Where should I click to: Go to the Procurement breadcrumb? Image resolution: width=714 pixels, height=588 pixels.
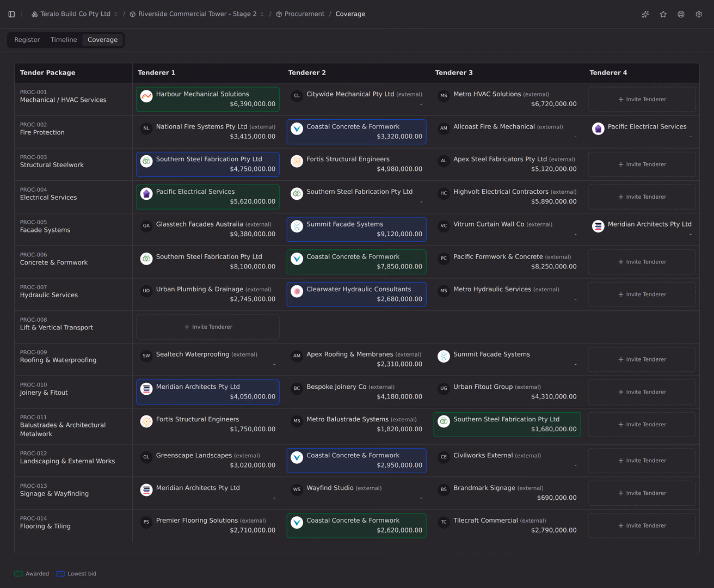tap(300, 14)
